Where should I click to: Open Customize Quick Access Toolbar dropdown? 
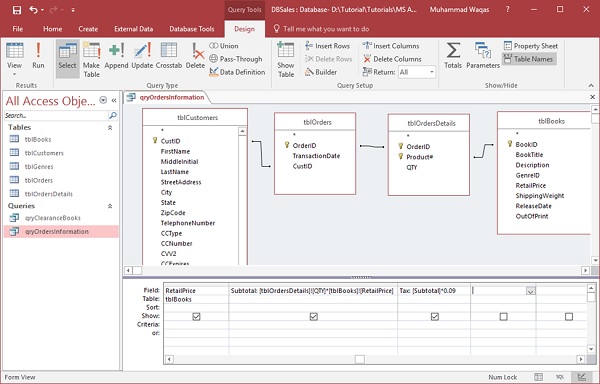tap(73, 10)
